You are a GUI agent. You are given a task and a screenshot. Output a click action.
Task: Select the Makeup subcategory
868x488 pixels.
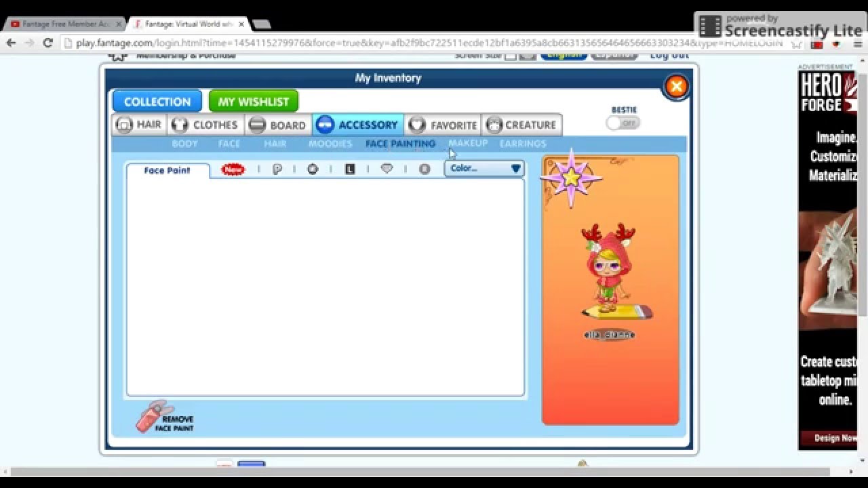pyautogui.click(x=468, y=144)
